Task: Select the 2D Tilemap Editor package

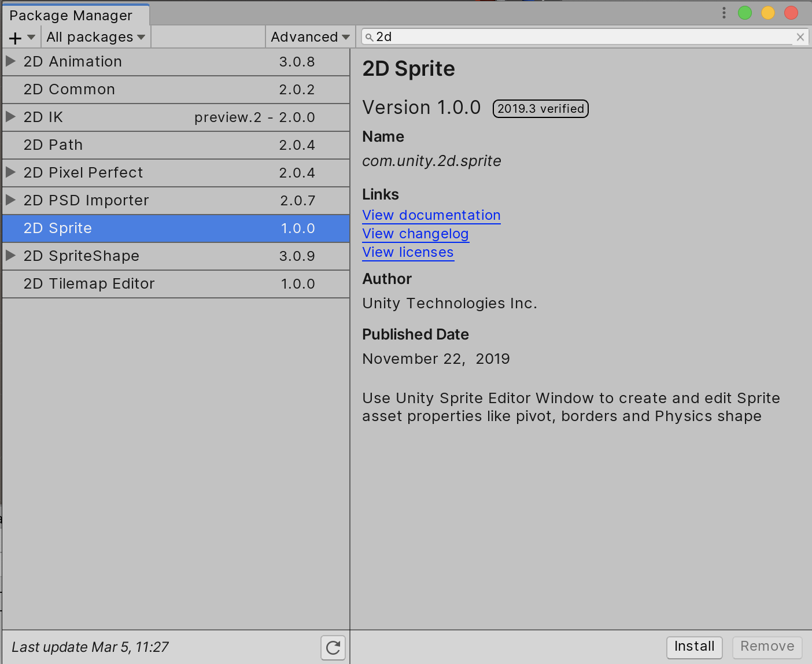Action: coord(176,284)
